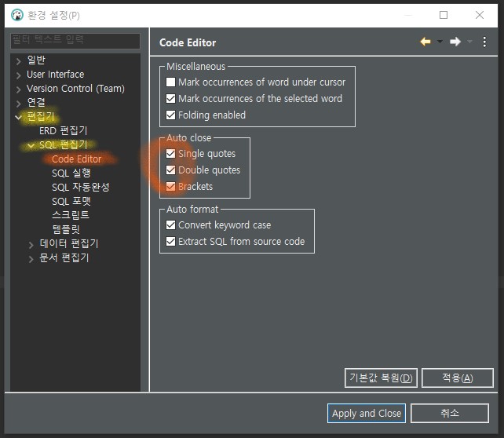This screenshot has width=504, height=438.
Task: Expand the 일반 tree node
Action: tap(19, 60)
